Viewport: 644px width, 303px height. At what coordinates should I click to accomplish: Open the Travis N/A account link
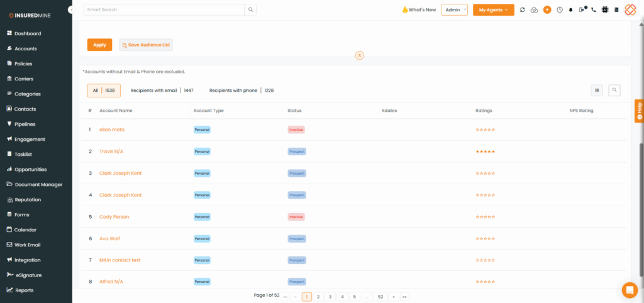(111, 151)
